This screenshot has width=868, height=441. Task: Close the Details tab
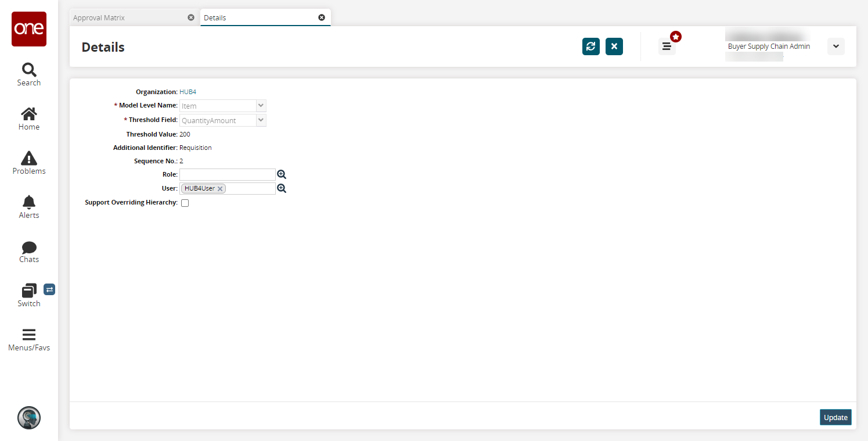[x=322, y=17]
